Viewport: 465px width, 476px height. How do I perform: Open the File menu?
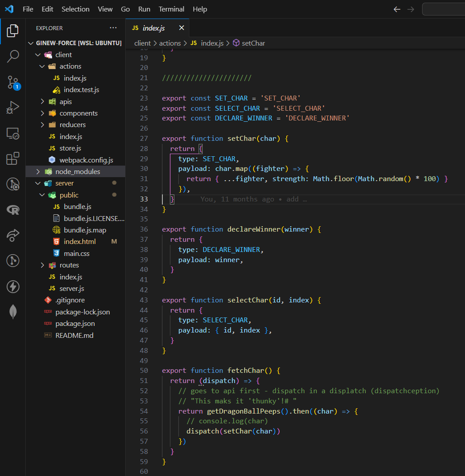pyautogui.click(x=28, y=9)
